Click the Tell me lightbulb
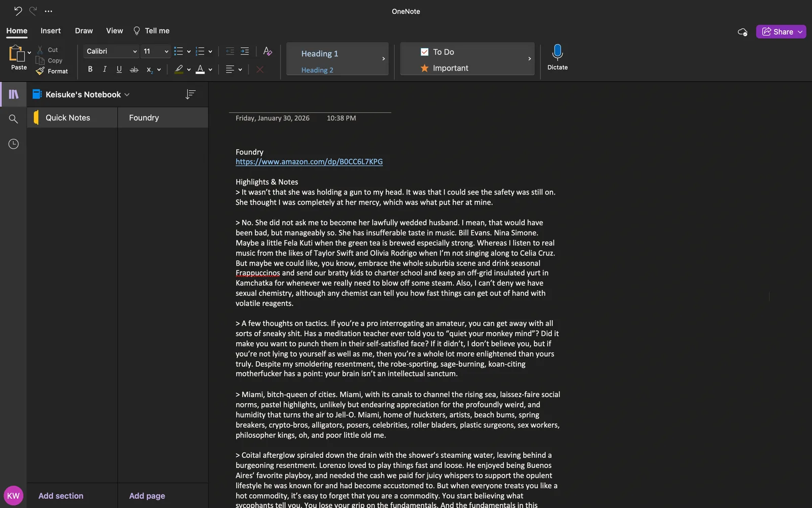This screenshot has height=508, width=812. click(x=137, y=30)
